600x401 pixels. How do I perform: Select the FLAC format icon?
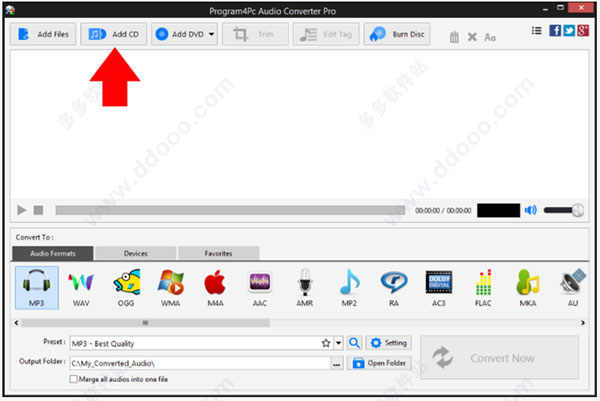tap(483, 288)
